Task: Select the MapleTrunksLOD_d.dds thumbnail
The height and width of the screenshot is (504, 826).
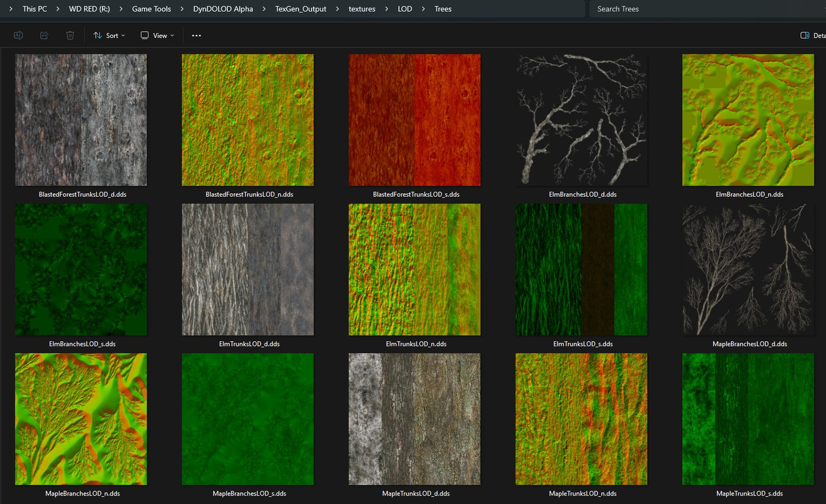Action: click(414, 419)
